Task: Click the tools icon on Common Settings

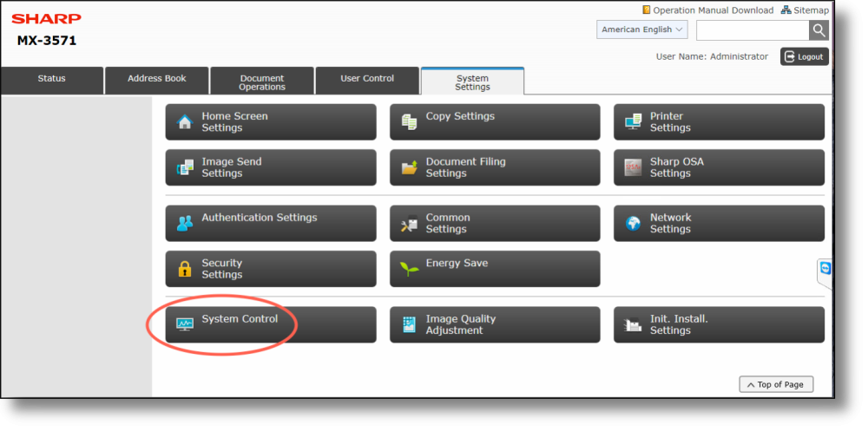Action: click(409, 224)
